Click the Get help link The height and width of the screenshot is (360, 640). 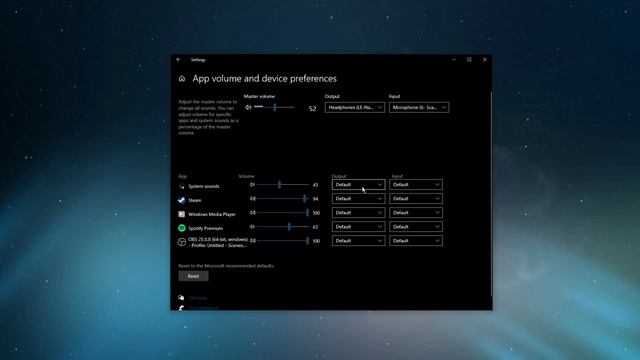198,298
